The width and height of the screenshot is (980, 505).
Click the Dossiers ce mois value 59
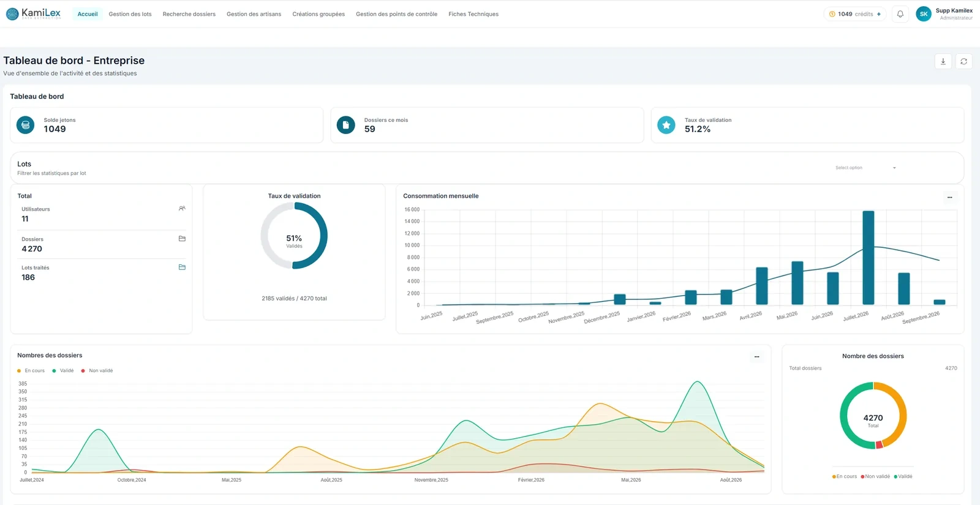point(370,129)
